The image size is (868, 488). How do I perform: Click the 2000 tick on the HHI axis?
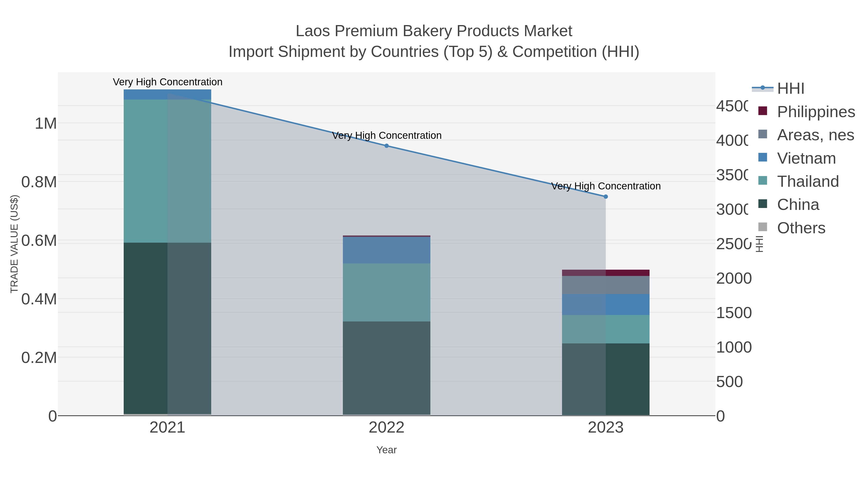(x=734, y=279)
